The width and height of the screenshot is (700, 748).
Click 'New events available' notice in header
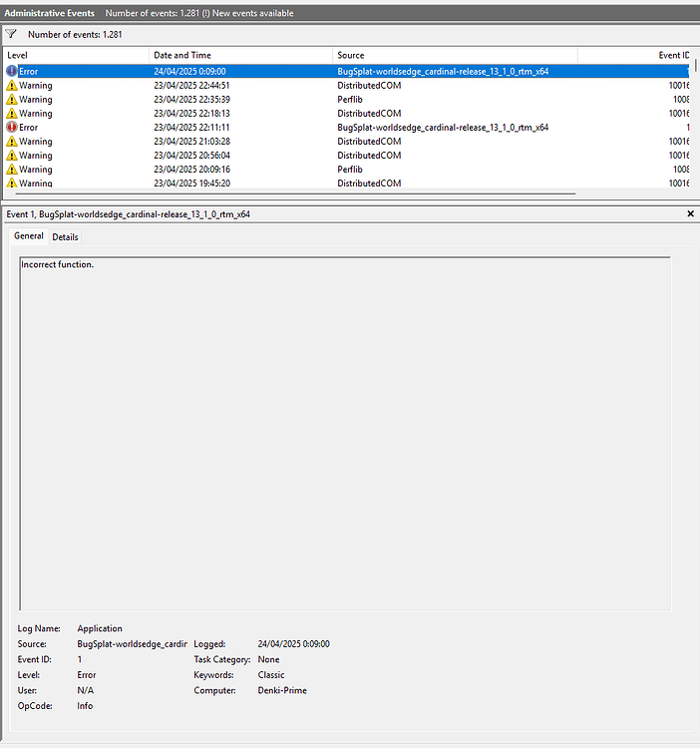click(x=252, y=13)
